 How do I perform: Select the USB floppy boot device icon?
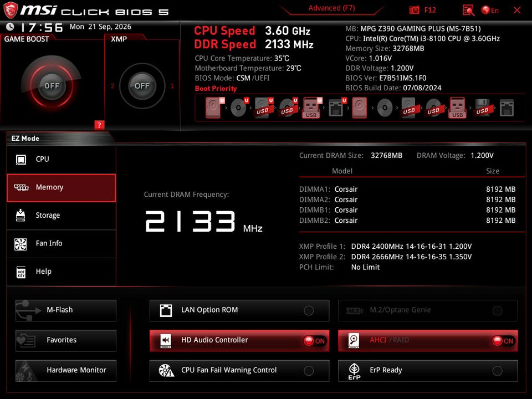point(483,108)
